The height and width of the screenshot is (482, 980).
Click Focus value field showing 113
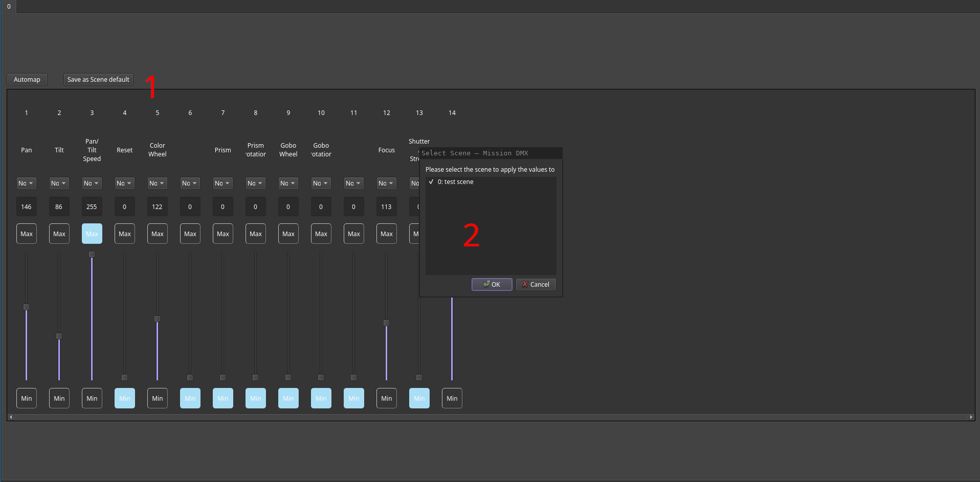coord(386,207)
